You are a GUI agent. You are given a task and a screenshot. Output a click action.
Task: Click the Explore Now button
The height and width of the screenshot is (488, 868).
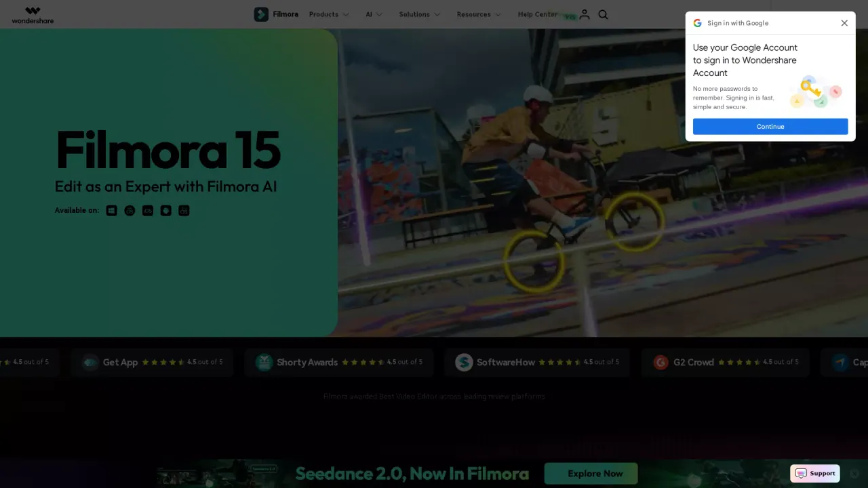click(x=591, y=474)
